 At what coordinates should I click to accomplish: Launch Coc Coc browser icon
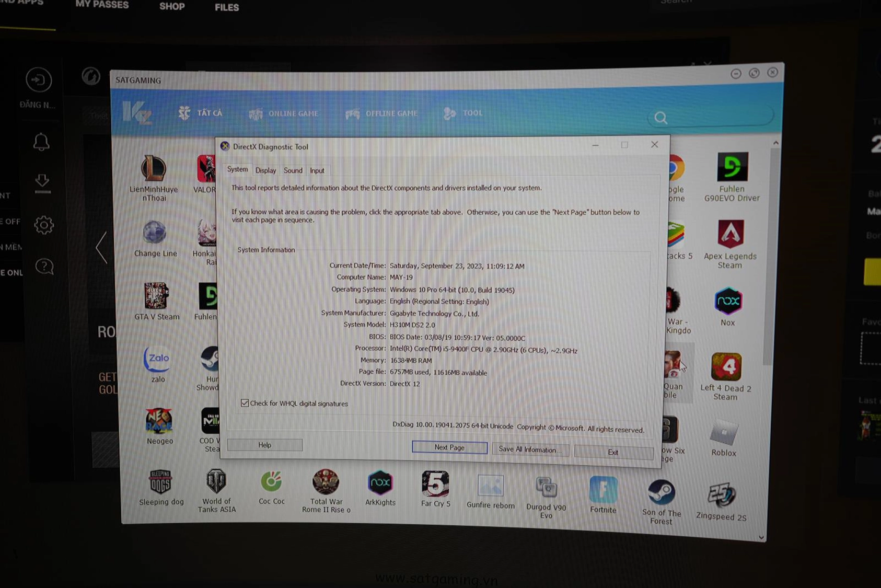pos(271,482)
